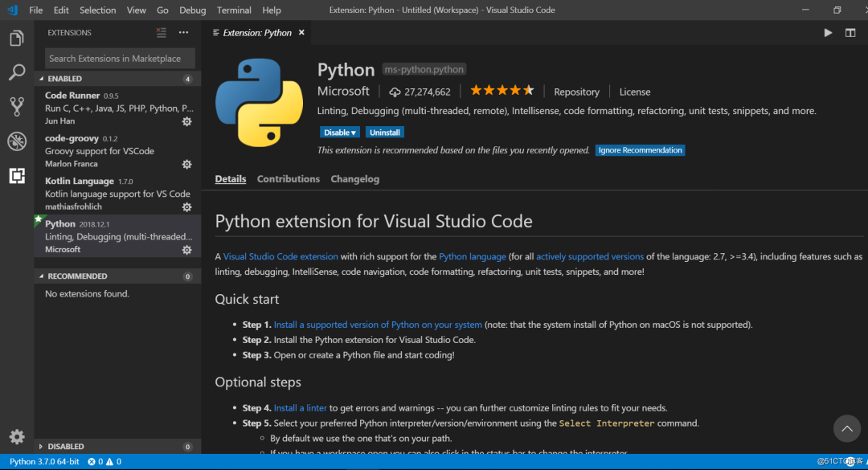The image size is (868, 470).
Task: Open the Search view in activity bar
Action: pos(16,72)
